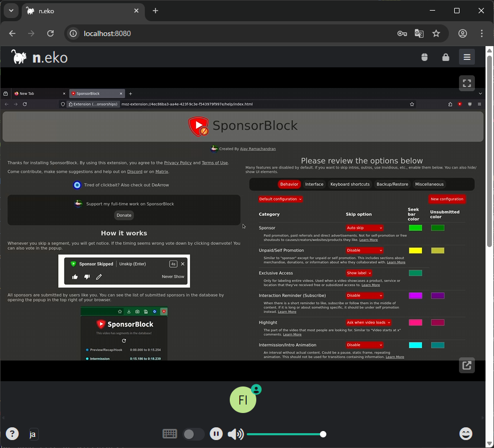Mute the n.eko stream speaker icon
Screen dimensions: 494x448
[236, 434]
